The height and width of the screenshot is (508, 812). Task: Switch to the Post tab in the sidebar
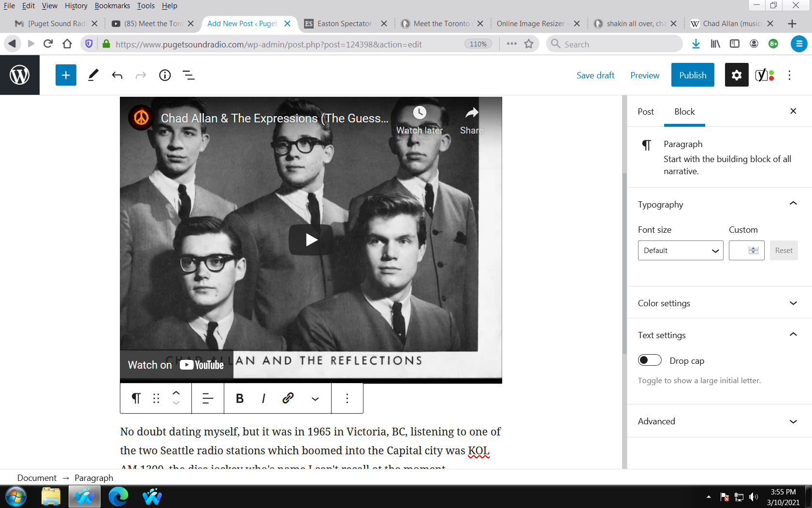[x=645, y=112]
